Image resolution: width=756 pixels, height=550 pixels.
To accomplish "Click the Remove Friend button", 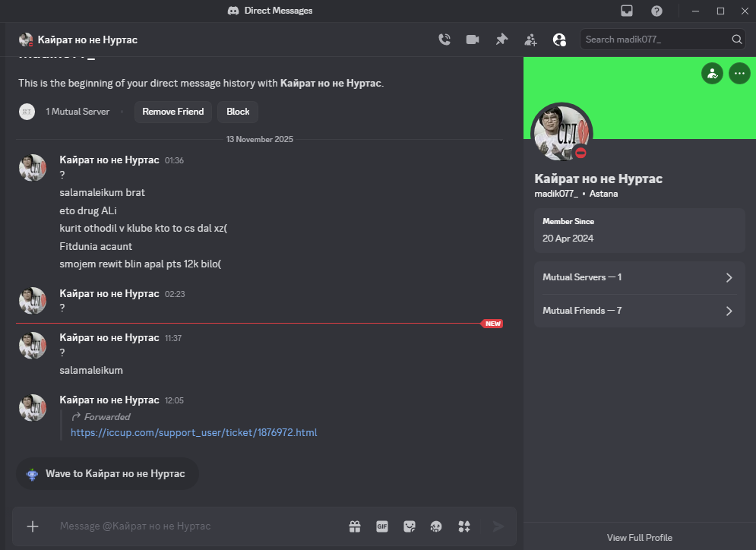I will (x=173, y=112).
